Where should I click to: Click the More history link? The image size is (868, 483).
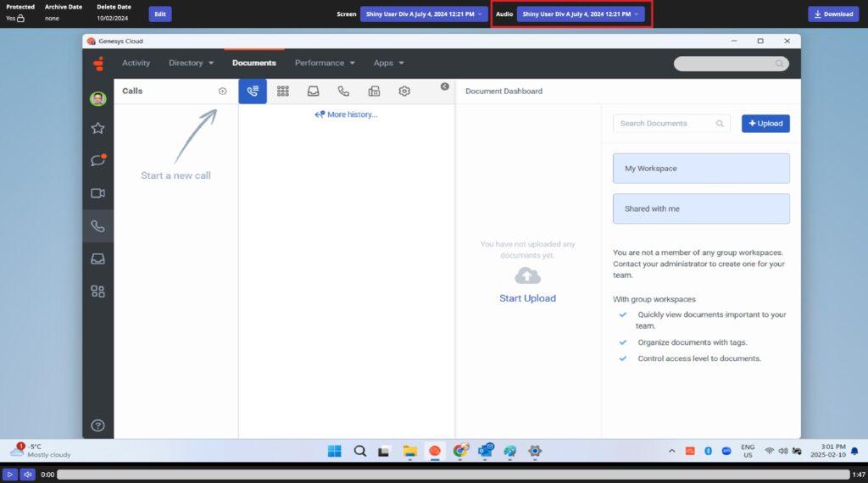[x=346, y=114]
